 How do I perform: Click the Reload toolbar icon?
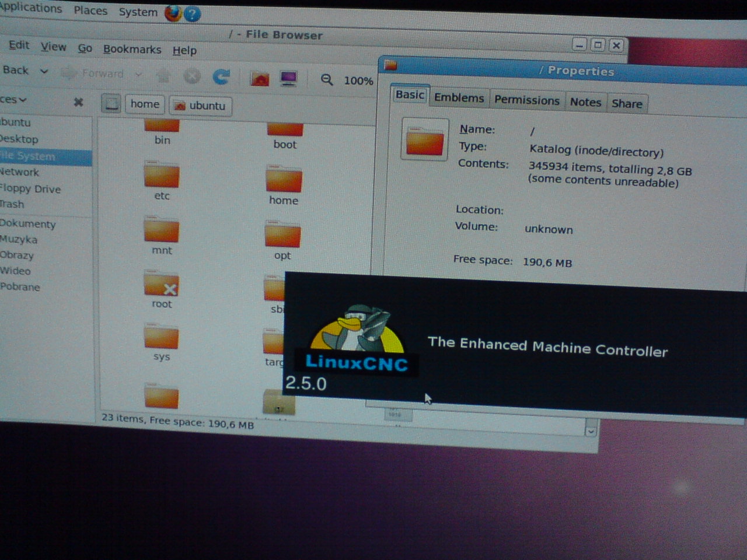tap(221, 77)
